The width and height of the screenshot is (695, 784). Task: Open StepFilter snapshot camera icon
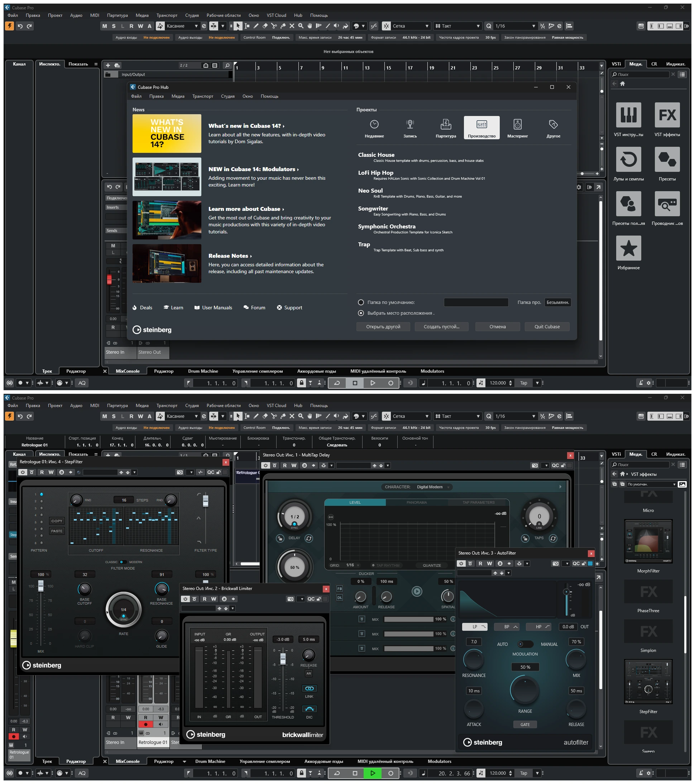pyautogui.click(x=179, y=473)
